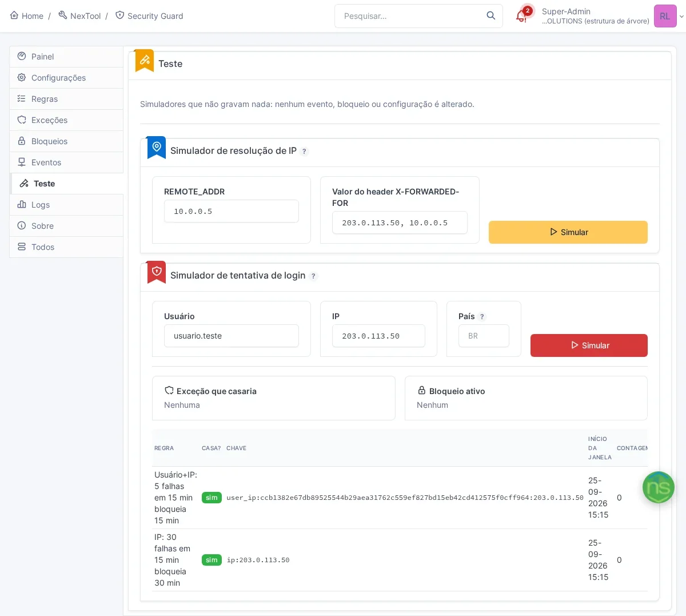The width and height of the screenshot is (686, 616).
Task: Click the Usuário input field
Action: (x=232, y=336)
